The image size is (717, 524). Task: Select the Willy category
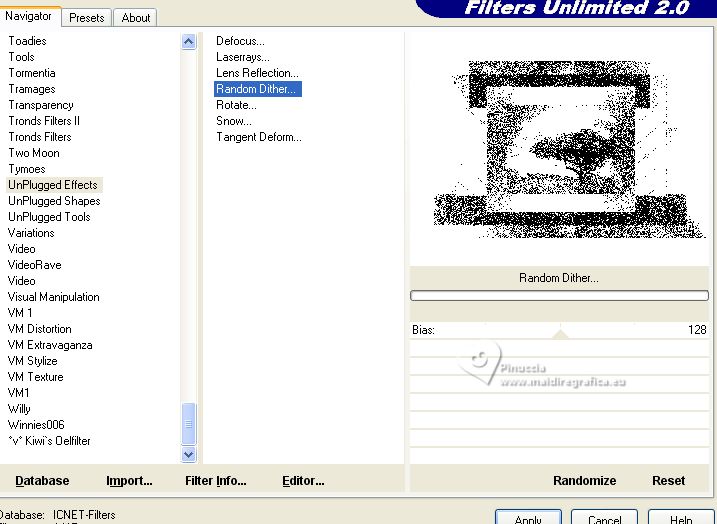pos(19,409)
